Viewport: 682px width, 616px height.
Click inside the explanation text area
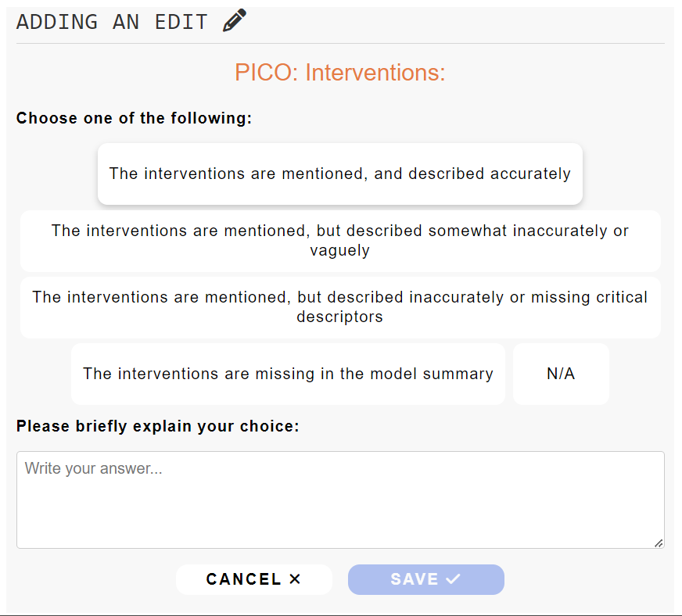[340, 508]
